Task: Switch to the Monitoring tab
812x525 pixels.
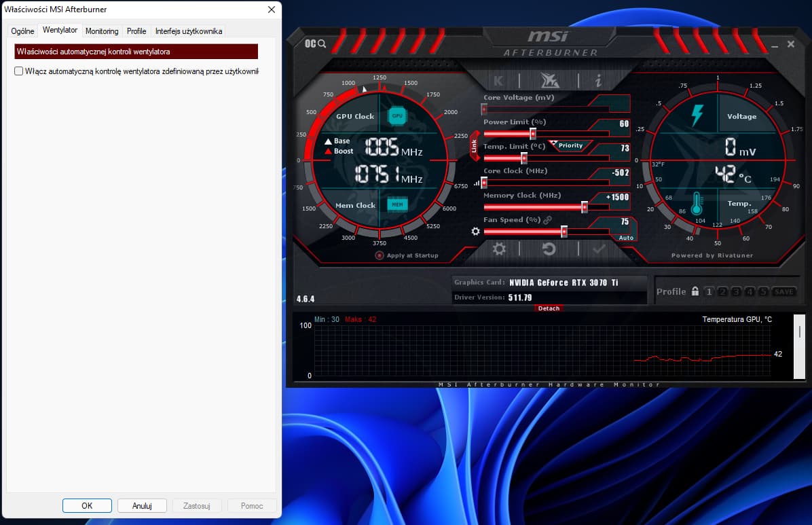Action: tap(102, 31)
